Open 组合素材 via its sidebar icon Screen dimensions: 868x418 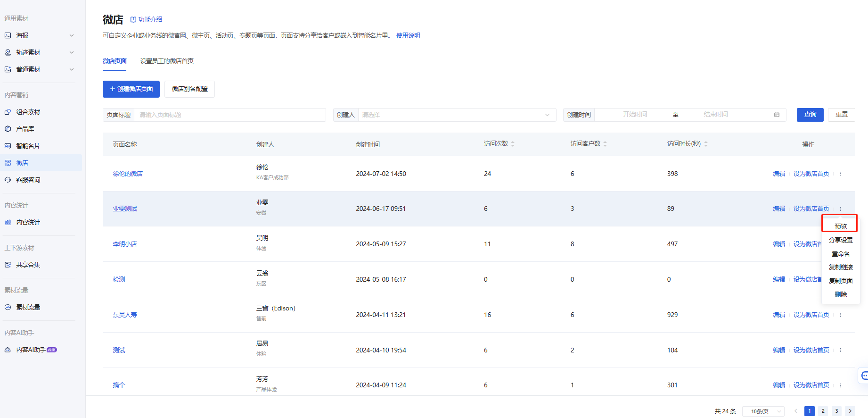tap(8, 112)
